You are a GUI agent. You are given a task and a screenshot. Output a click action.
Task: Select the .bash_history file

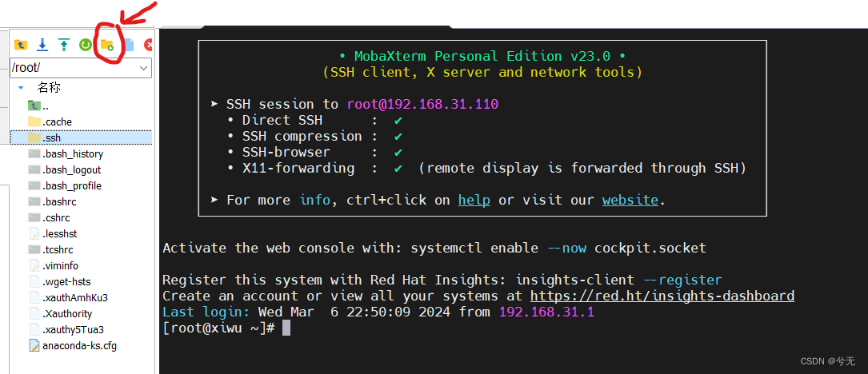coord(66,153)
